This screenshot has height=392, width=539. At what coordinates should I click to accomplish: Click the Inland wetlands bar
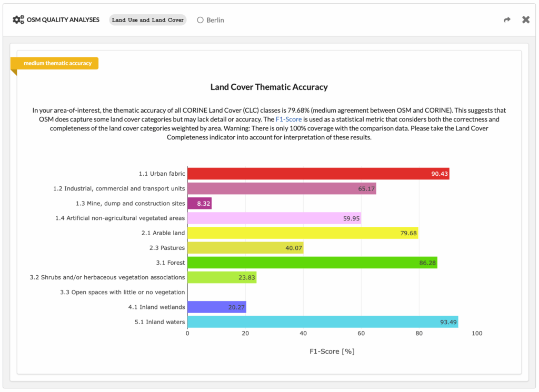point(216,307)
